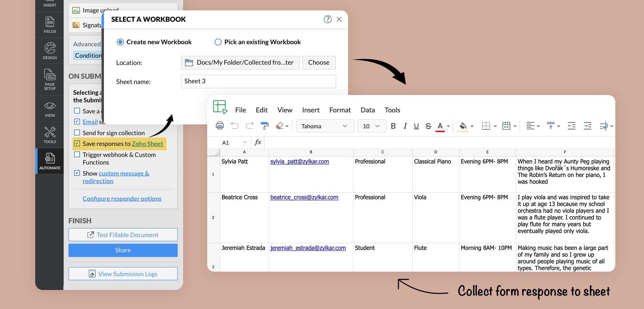Viewport: 644px width, 309px height.
Task: Click the help icon in workbook dialog
Action: (x=328, y=19)
